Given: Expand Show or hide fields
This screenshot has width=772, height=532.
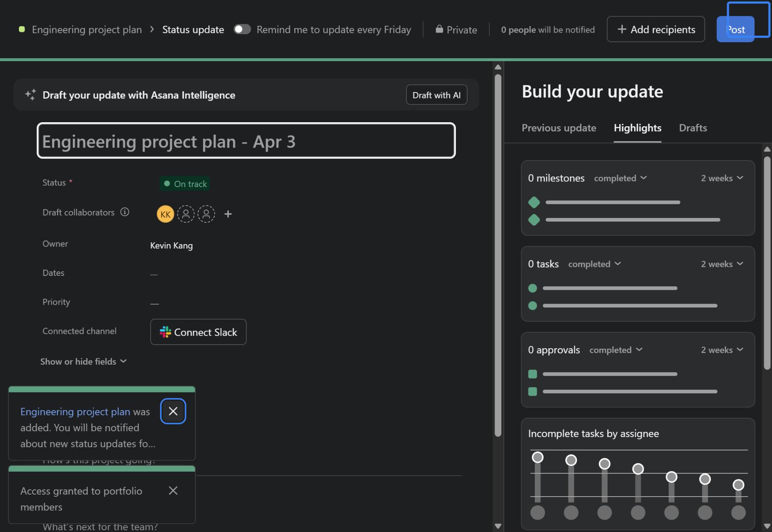Looking at the screenshot, I should [x=83, y=362].
